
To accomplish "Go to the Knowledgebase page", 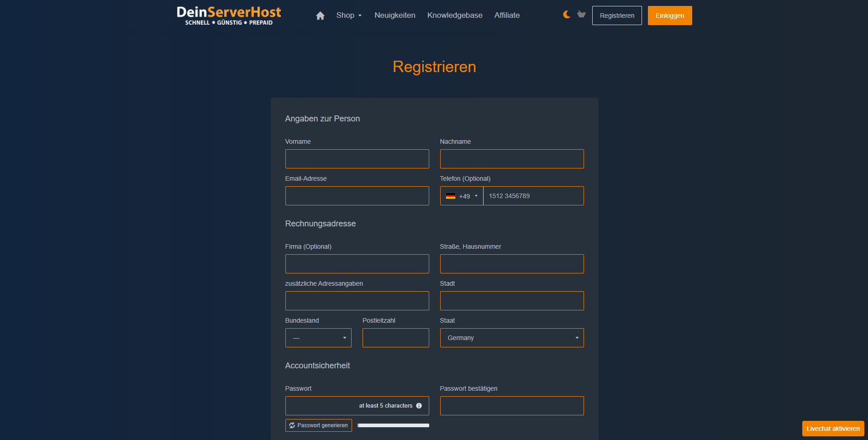I will click(455, 16).
